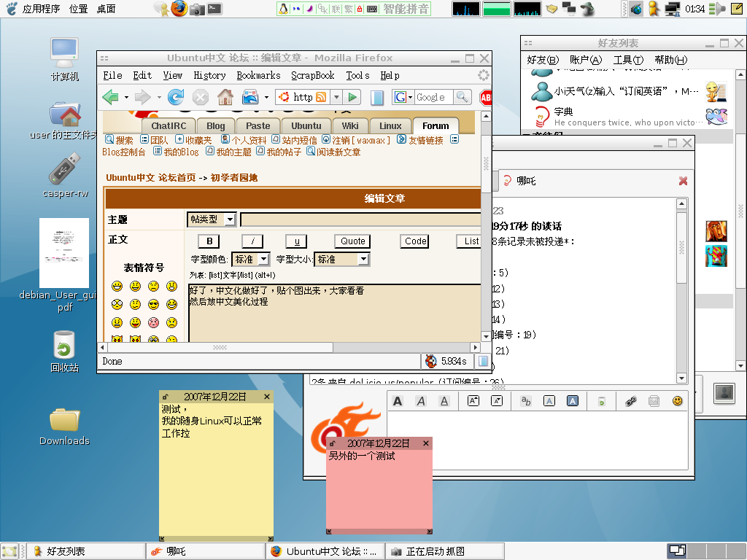
Task: Click the 好友列表 taskbar button
Action: pyautogui.click(x=86, y=551)
